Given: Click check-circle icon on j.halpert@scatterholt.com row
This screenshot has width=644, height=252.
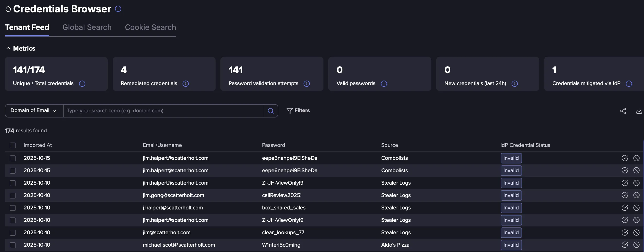Looking at the screenshot, I should pyautogui.click(x=625, y=208).
